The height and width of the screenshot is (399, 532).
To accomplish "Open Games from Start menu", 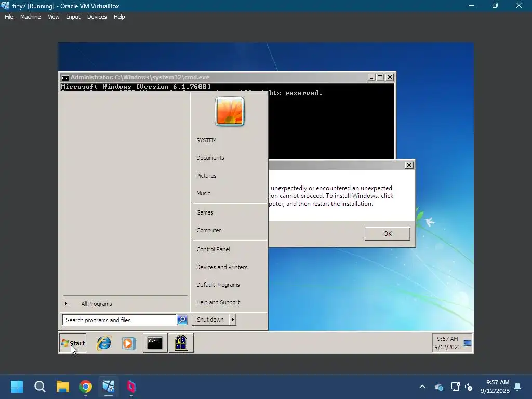I will point(205,212).
